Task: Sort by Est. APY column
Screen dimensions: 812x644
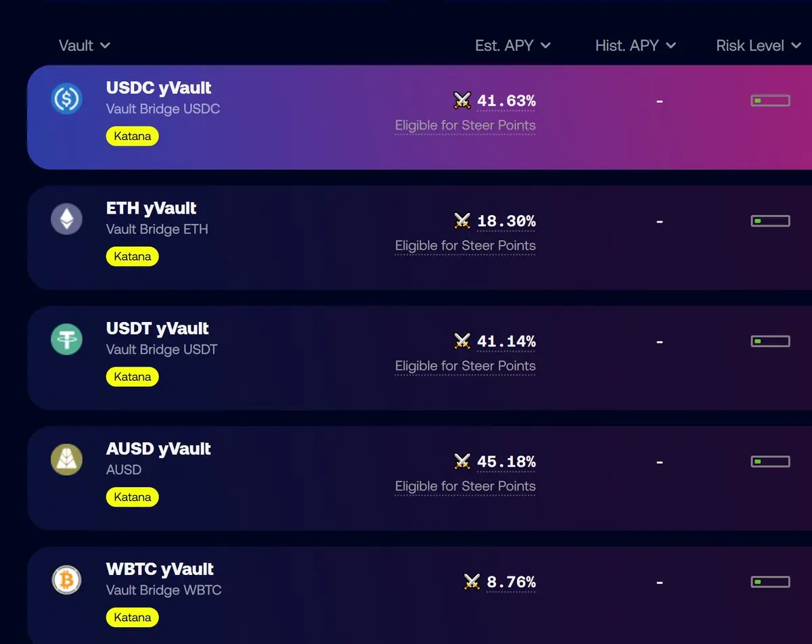Action: pos(512,45)
